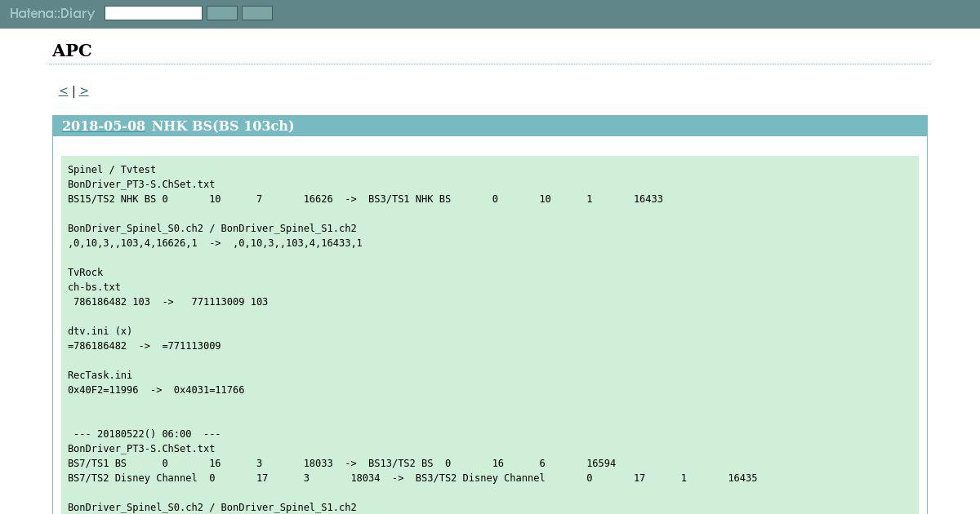Click the line 'Spinel / Tvtest'
The image size is (980, 514).
[x=112, y=170]
